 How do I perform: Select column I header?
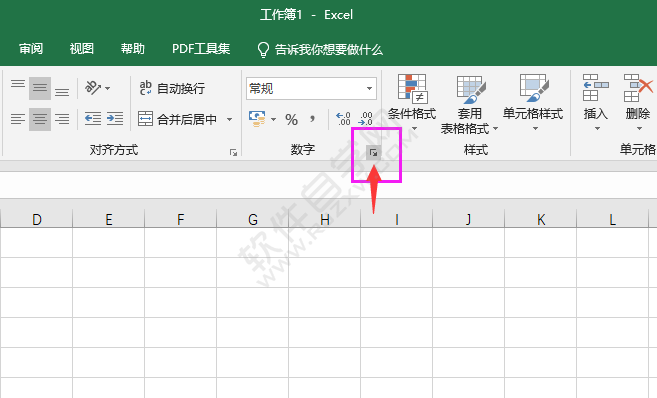pos(397,219)
